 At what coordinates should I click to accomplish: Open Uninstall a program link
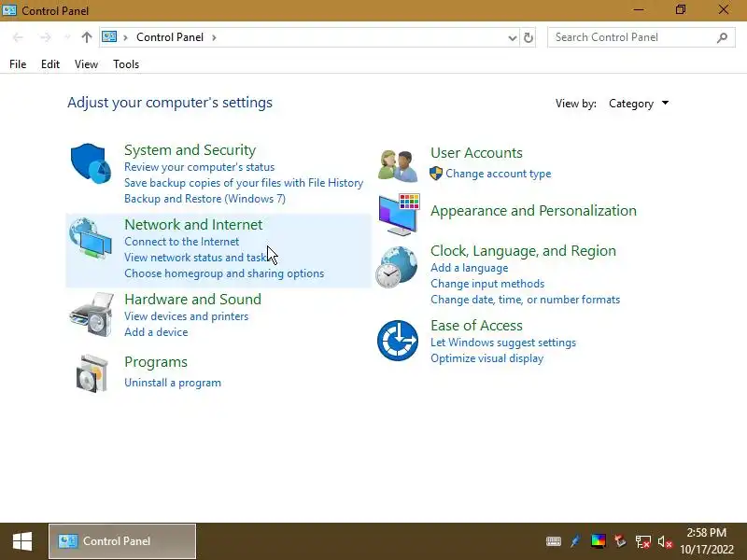[x=173, y=383]
